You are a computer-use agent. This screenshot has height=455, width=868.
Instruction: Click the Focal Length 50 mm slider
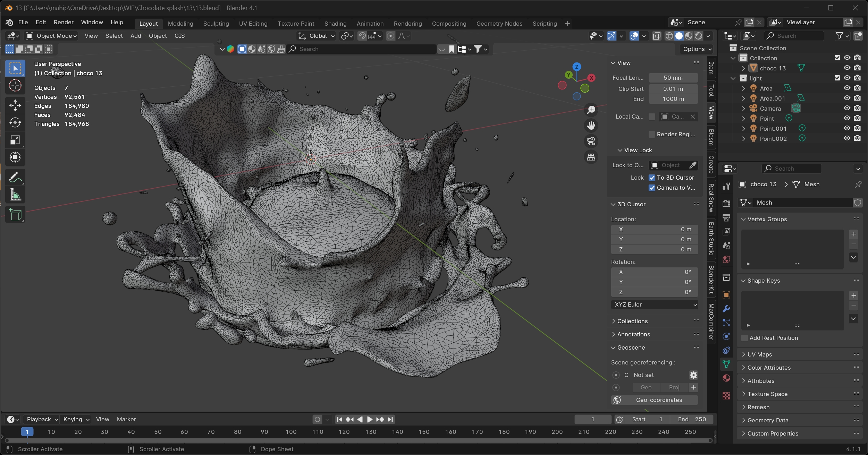[673, 78]
